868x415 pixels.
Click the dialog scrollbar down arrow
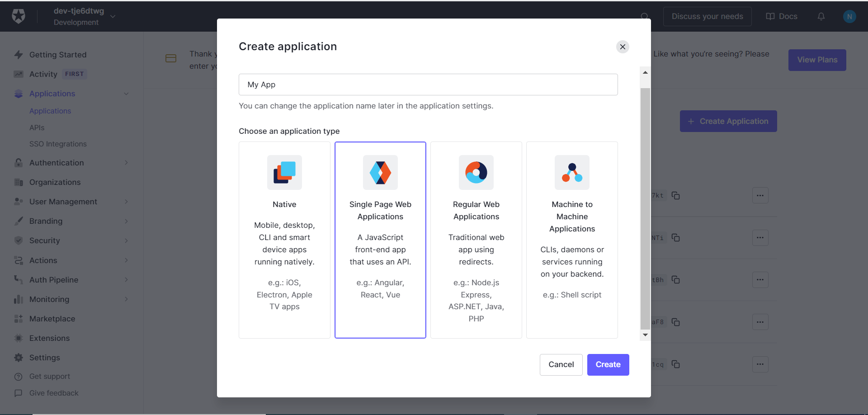tap(645, 335)
